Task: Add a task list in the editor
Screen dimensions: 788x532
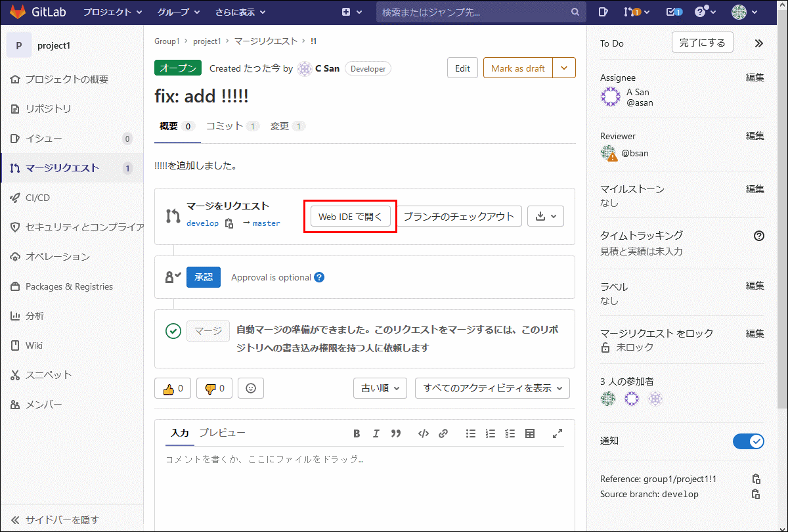Action: pyautogui.click(x=510, y=433)
